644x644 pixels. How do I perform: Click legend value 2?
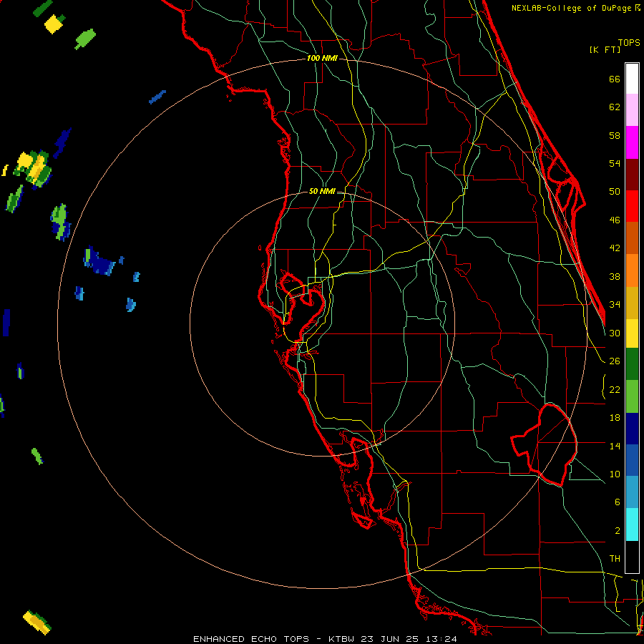click(617, 531)
